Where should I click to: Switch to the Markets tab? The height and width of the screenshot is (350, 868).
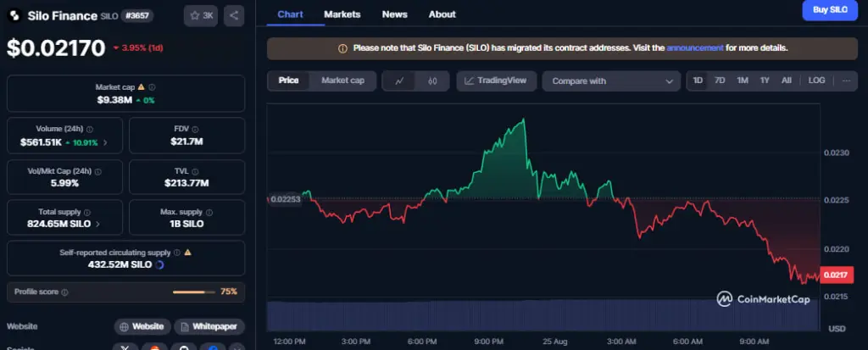tap(342, 14)
